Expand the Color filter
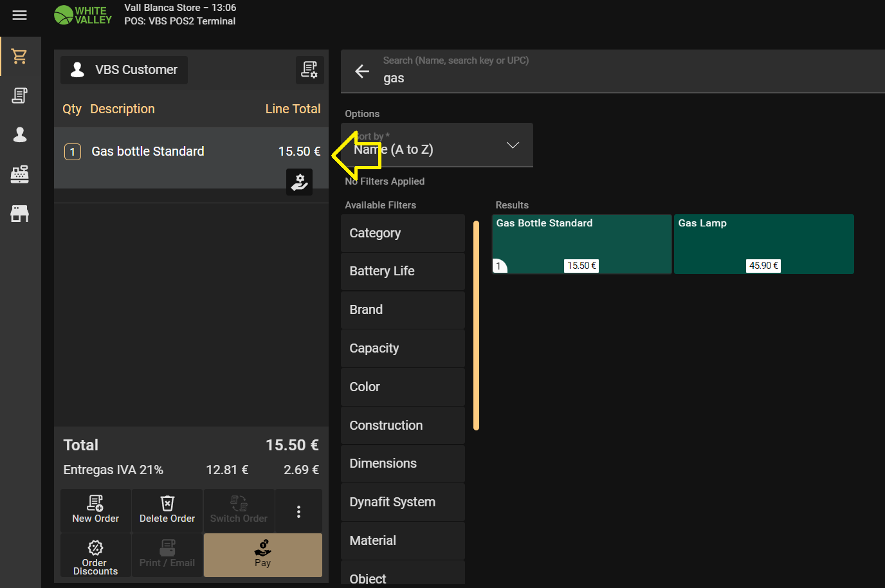885x588 pixels. click(403, 387)
